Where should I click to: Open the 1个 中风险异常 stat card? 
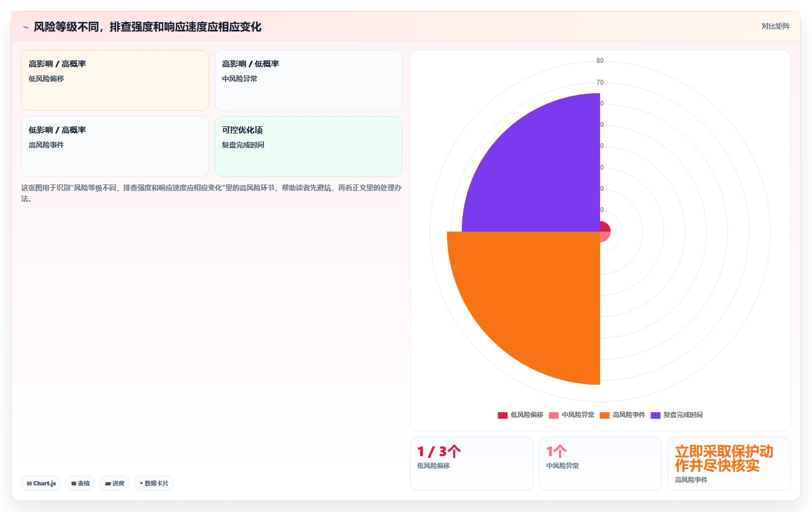pyautogui.click(x=600, y=464)
